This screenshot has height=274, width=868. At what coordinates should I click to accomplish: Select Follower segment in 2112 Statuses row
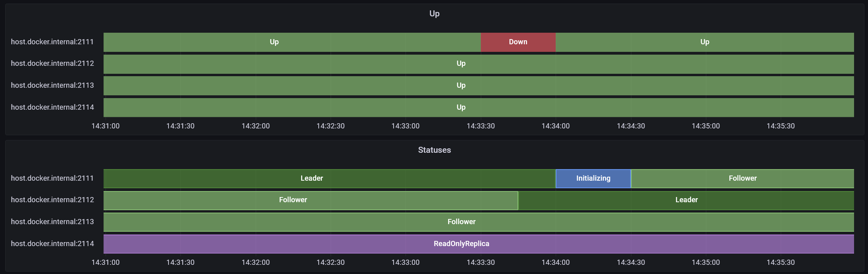pyautogui.click(x=293, y=200)
